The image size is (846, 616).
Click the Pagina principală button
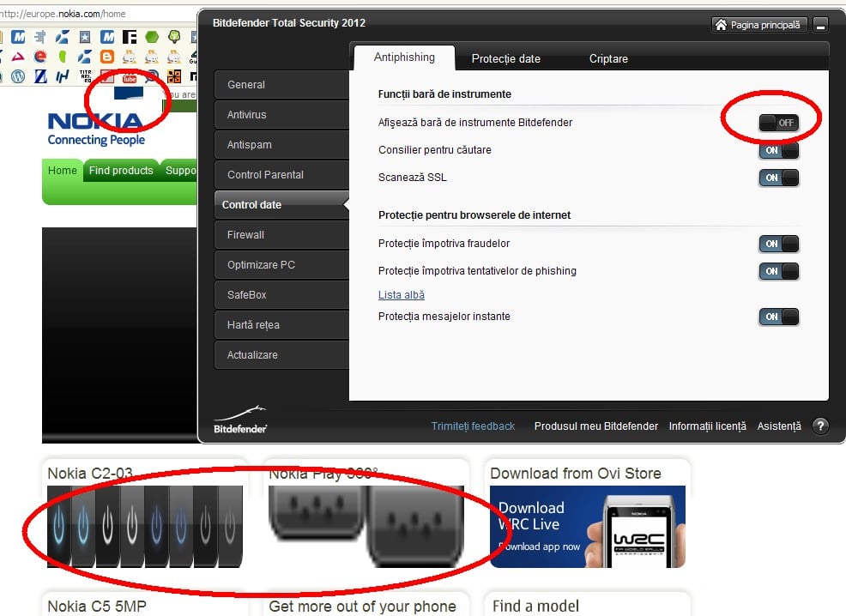pos(759,25)
